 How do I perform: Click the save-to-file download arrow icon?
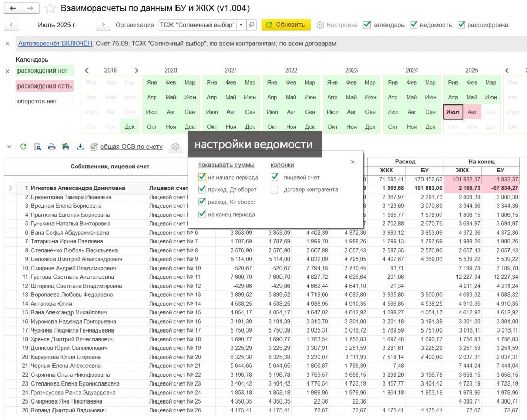click(x=80, y=147)
